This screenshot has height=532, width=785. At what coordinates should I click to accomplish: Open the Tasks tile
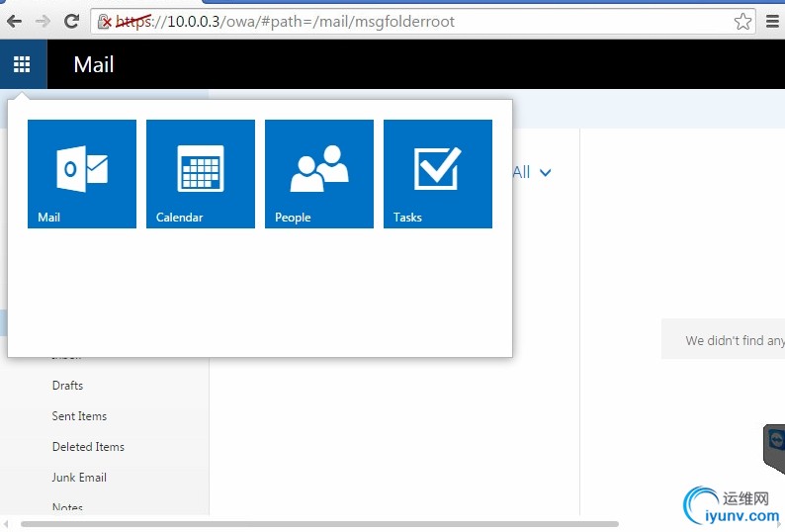[438, 174]
